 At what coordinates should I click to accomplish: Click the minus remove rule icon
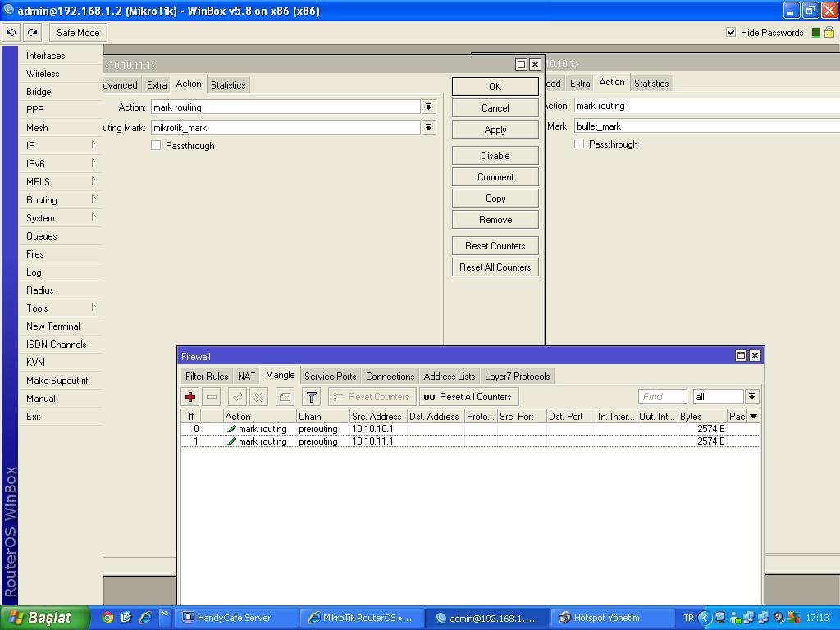point(212,397)
